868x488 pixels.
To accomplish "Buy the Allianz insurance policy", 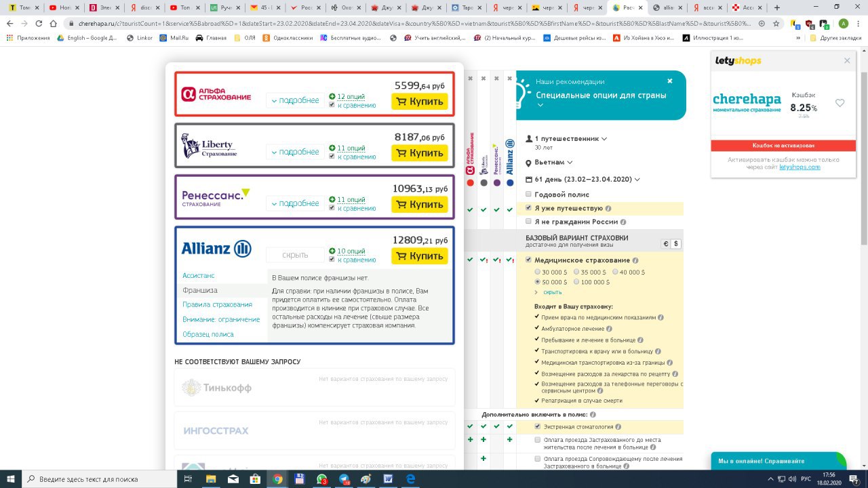I will coord(420,256).
